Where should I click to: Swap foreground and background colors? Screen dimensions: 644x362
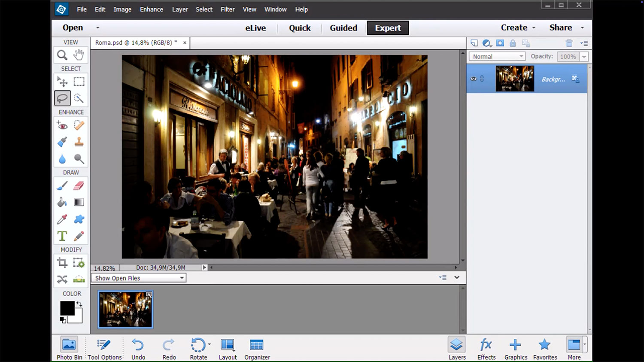coord(79,304)
